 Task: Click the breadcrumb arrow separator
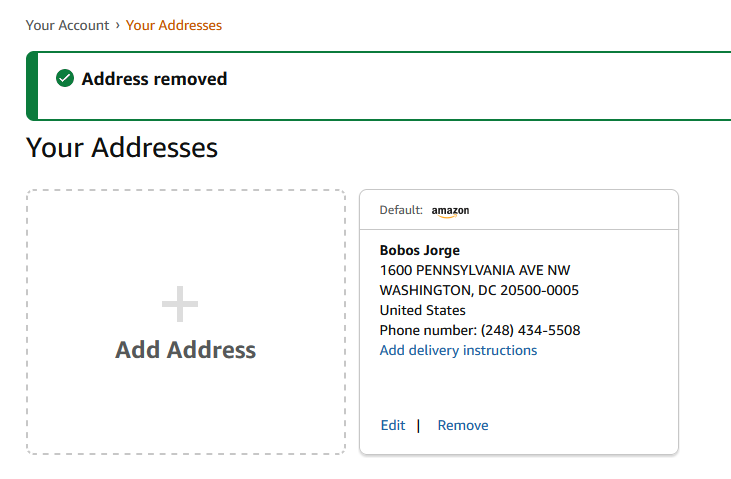pyautogui.click(x=118, y=25)
